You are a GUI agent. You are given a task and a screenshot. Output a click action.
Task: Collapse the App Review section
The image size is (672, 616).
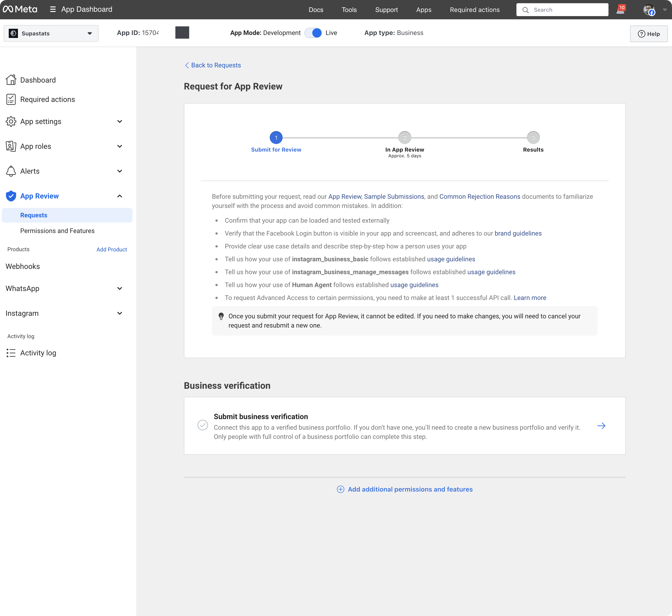pos(119,196)
